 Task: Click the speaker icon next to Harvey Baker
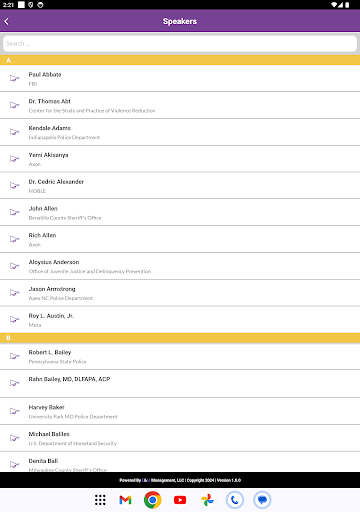14,411
